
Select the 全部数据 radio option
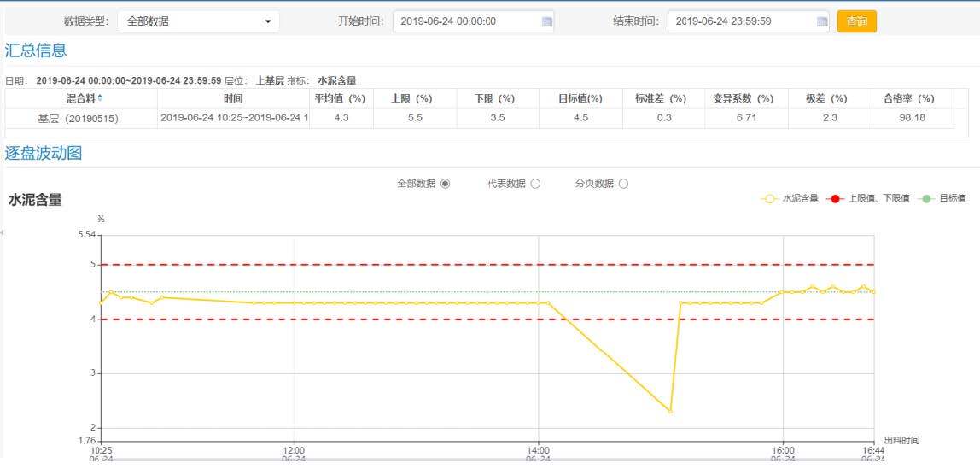coord(445,184)
